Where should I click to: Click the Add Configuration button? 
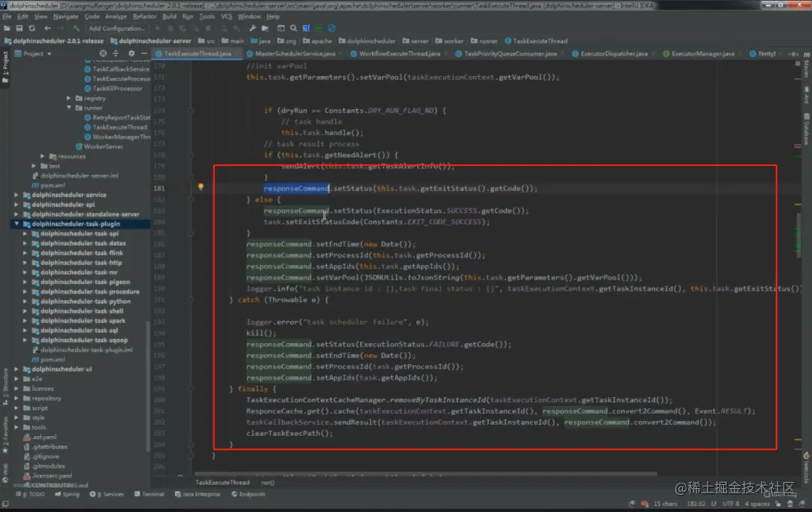(x=117, y=28)
